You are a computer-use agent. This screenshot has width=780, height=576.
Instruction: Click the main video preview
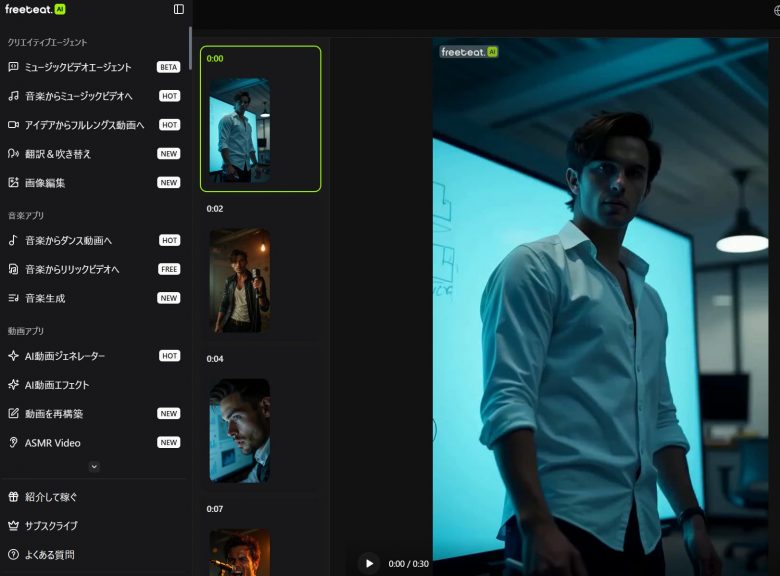[600, 307]
